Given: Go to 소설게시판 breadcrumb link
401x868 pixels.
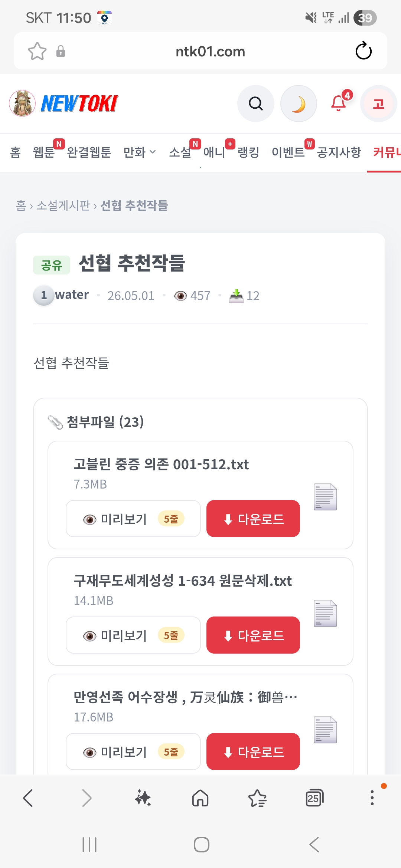Looking at the screenshot, I should [x=63, y=205].
